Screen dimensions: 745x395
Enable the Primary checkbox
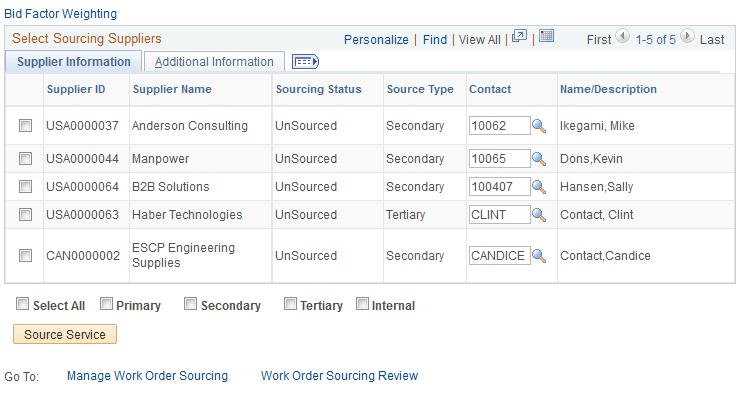pyautogui.click(x=106, y=304)
